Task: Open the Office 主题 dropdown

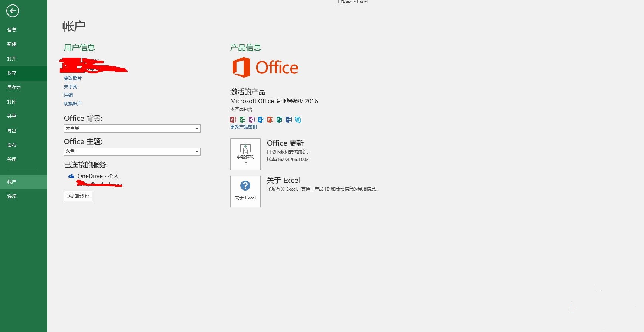Action: point(132,152)
